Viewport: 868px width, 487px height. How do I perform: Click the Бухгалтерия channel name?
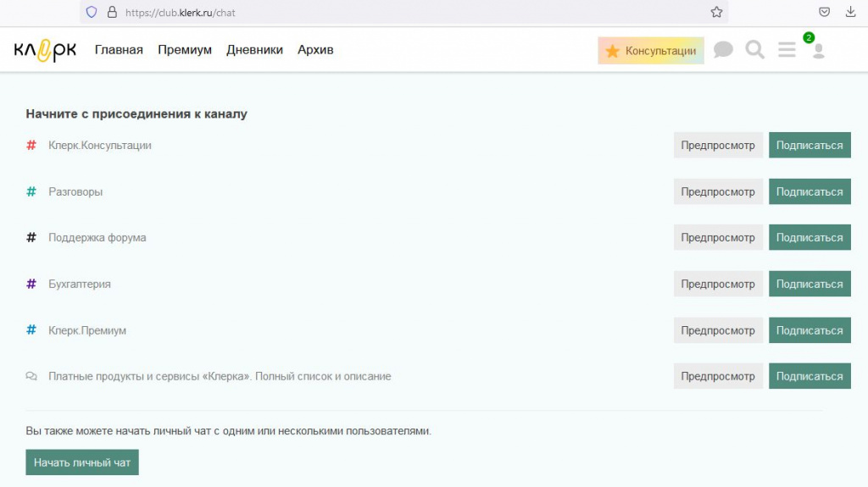[79, 284]
